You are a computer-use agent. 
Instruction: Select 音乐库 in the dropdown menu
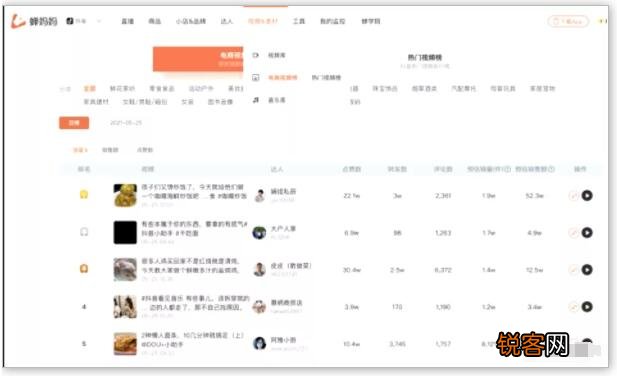coord(277,100)
